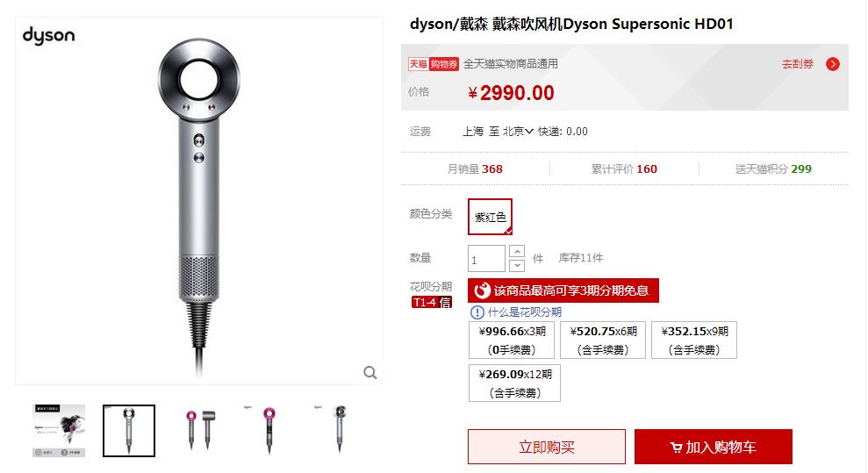Select the pink and grey dual dryer thumbnail
The height and width of the screenshot is (473, 868).
(x=200, y=430)
